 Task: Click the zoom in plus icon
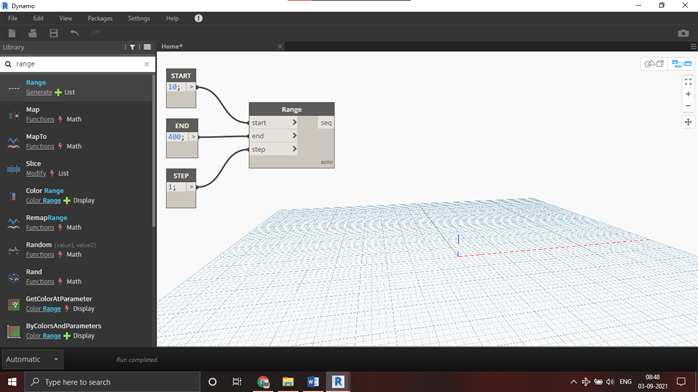click(x=688, y=94)
